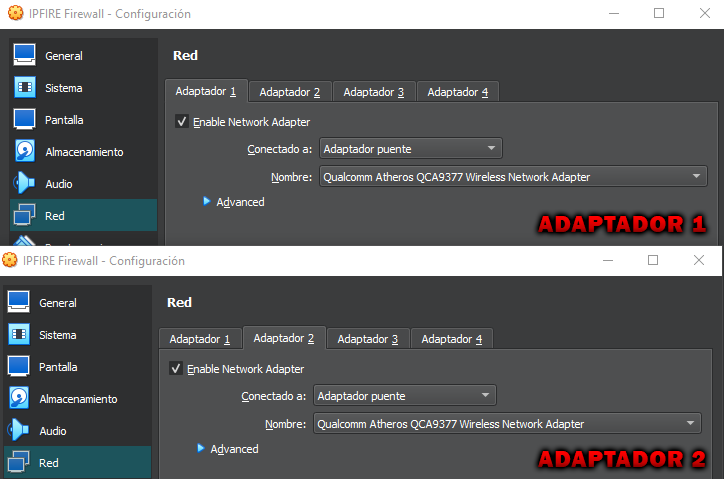Switch to Adaptador 4 tab in top window

click(x=458, y=92)
